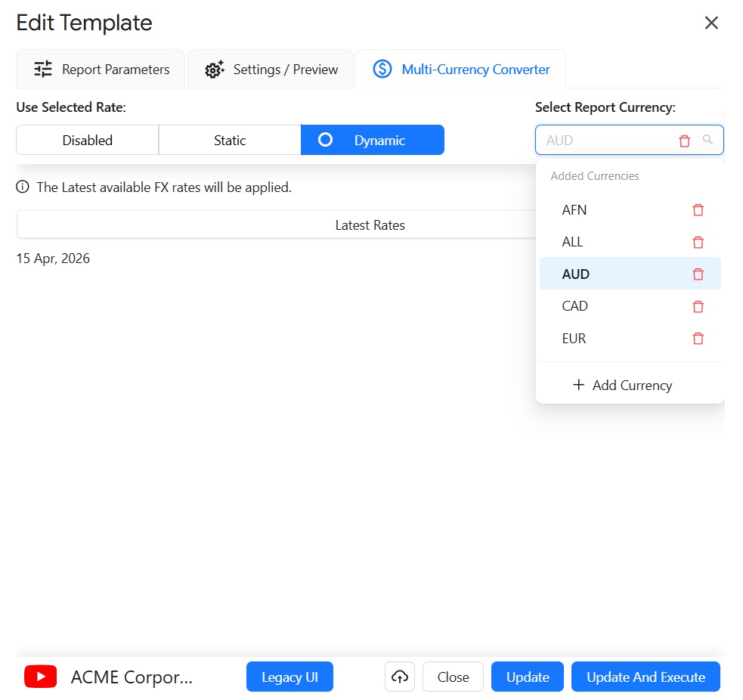This screenshot has width=743, height=700.
Task: Switch to Settings / Preview tab
Action: pyautogui.click(x=271, y=70)
